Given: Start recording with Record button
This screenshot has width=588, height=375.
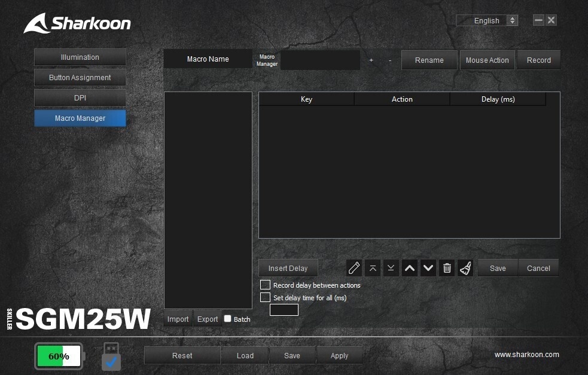Looking at the screenshot, I should tap(539, 60).
